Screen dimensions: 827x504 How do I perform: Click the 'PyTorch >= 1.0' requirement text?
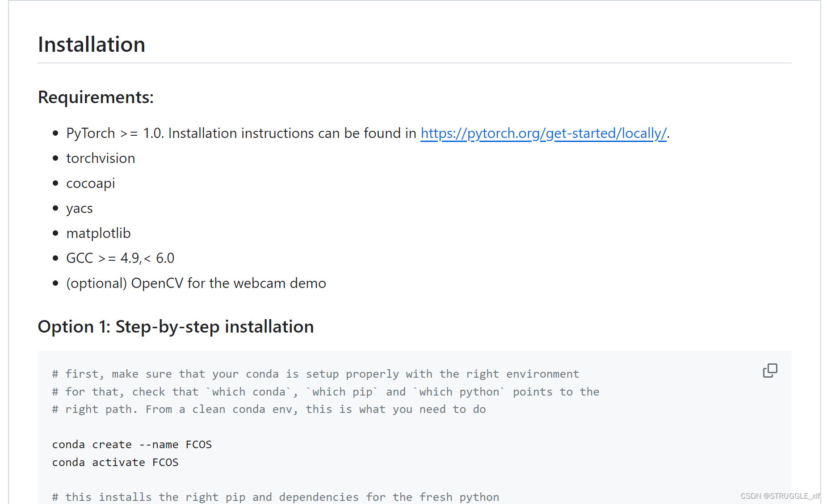tap(115, 133)
